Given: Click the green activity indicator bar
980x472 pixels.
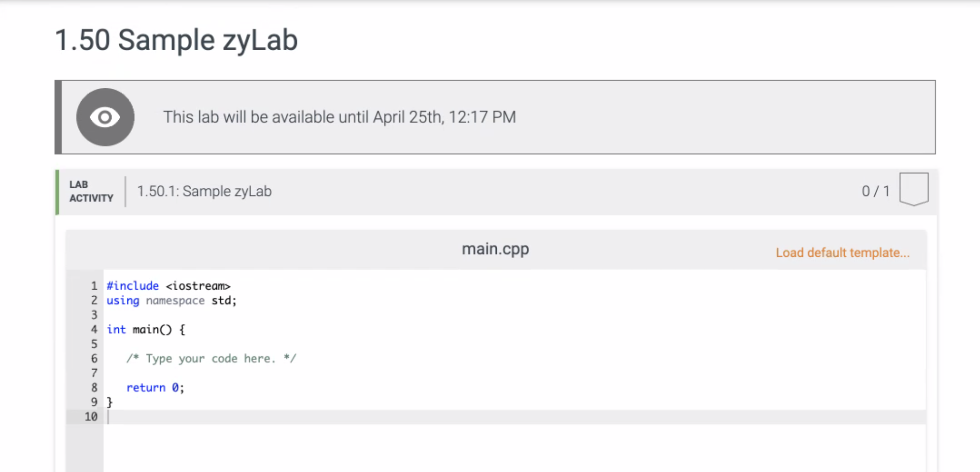Looking at the screenshot, I should point(57,191).
